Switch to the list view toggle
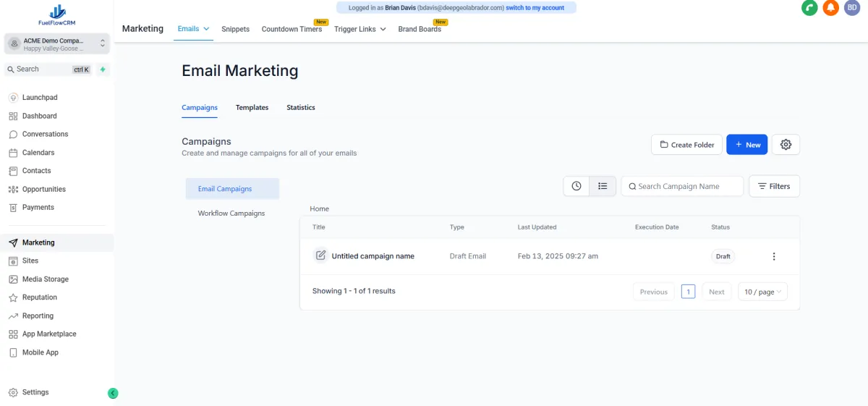This screenshot has height=406, width=868. click(x=603, y=186)
